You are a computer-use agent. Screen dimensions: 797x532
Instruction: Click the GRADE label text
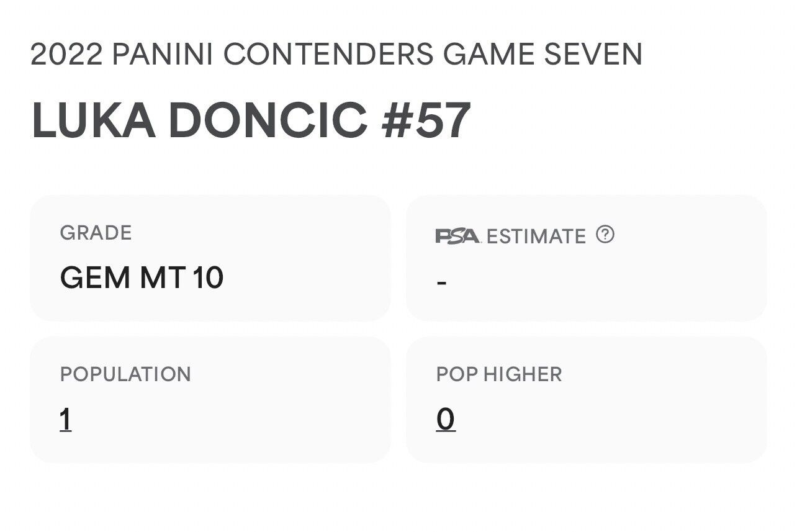click(x=96, y=233)
